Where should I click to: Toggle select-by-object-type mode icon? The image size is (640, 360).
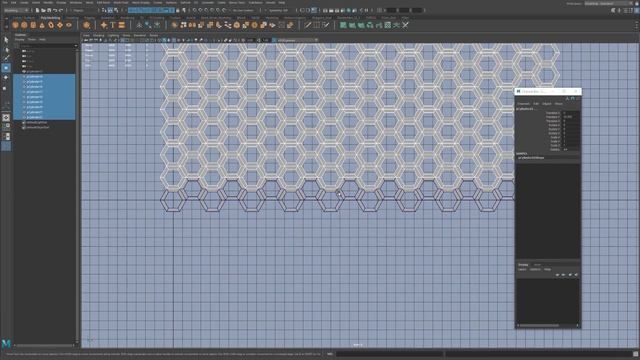(110, 10)
